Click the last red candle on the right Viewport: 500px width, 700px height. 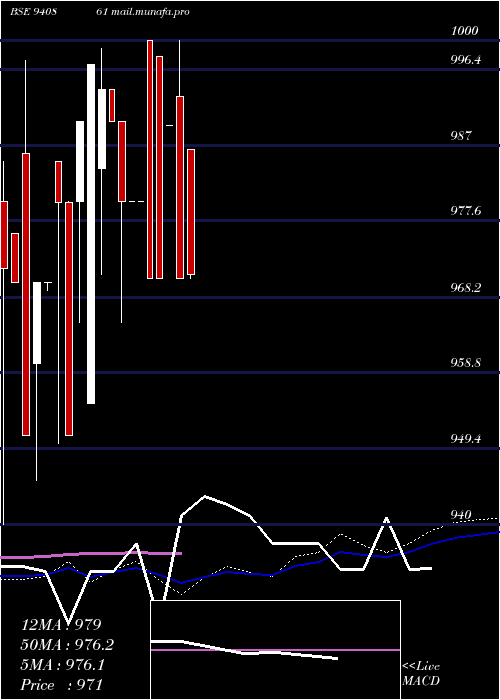coord(191,212)
